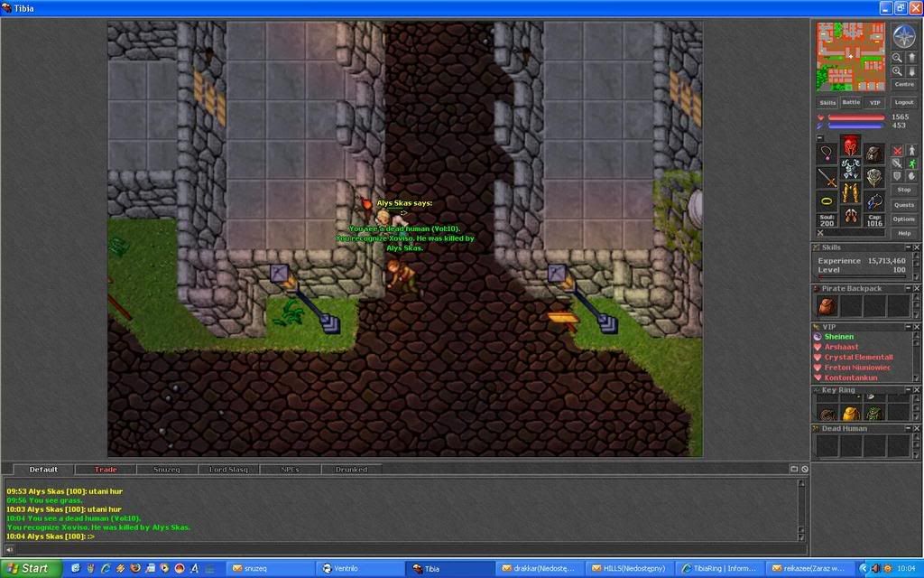Click the experience progress bar in Skills
The image size is (924, 578).
[862, 276]
